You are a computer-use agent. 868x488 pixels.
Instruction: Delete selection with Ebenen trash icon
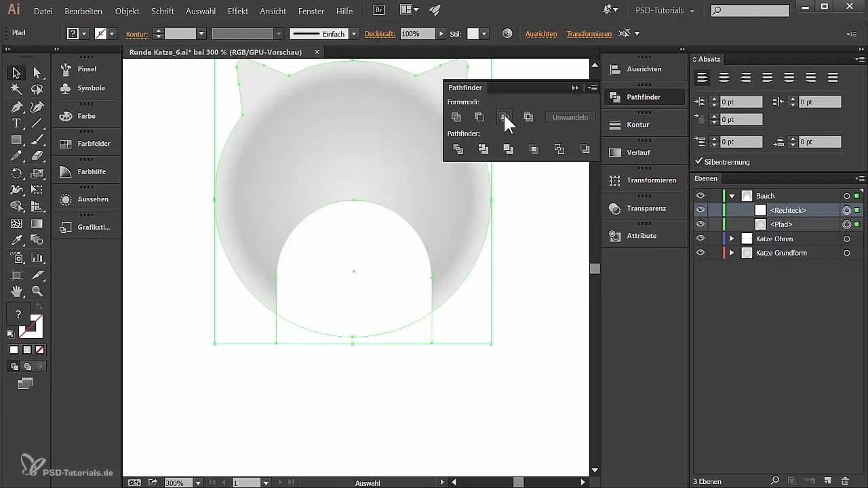844,481
